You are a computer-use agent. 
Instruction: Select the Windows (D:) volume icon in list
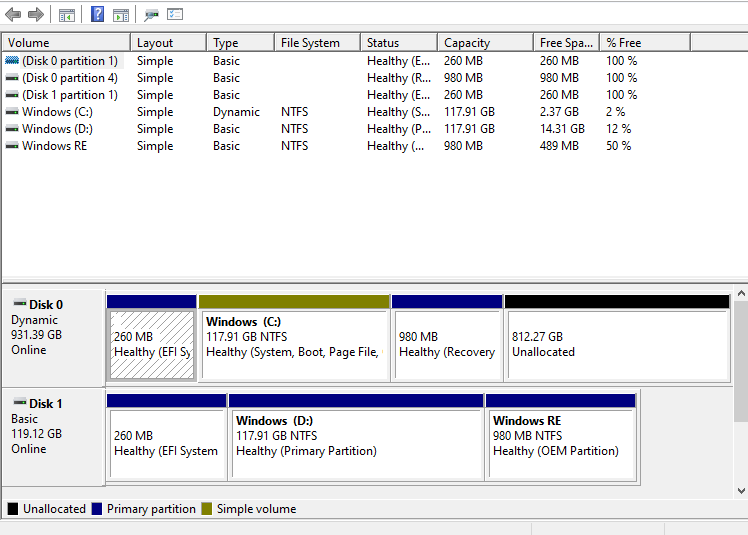pos(12,129)
